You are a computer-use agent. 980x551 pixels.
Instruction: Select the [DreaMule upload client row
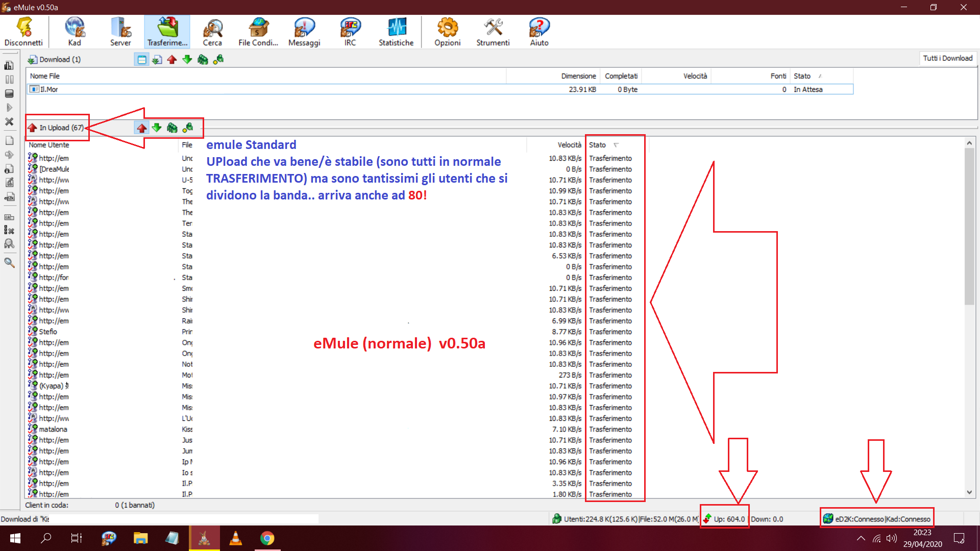pyautogui.click(x=337, y=169)
